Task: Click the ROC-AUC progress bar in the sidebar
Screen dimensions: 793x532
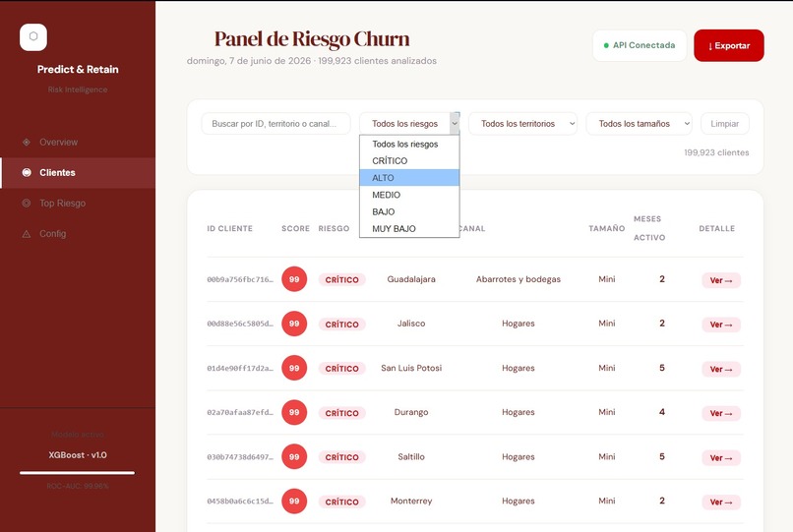Action: tap(78, 473)
